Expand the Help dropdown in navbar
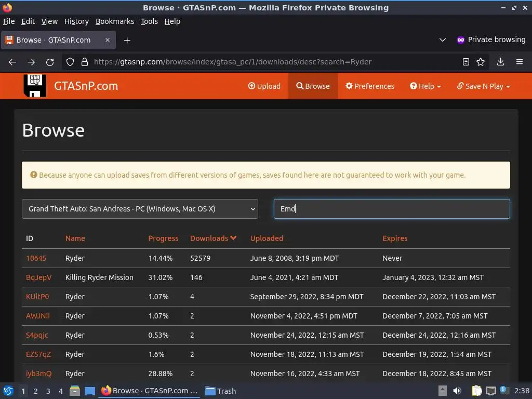Image resolution: width=532 pixels, height=399 pixels. click(x=425, y=86)
